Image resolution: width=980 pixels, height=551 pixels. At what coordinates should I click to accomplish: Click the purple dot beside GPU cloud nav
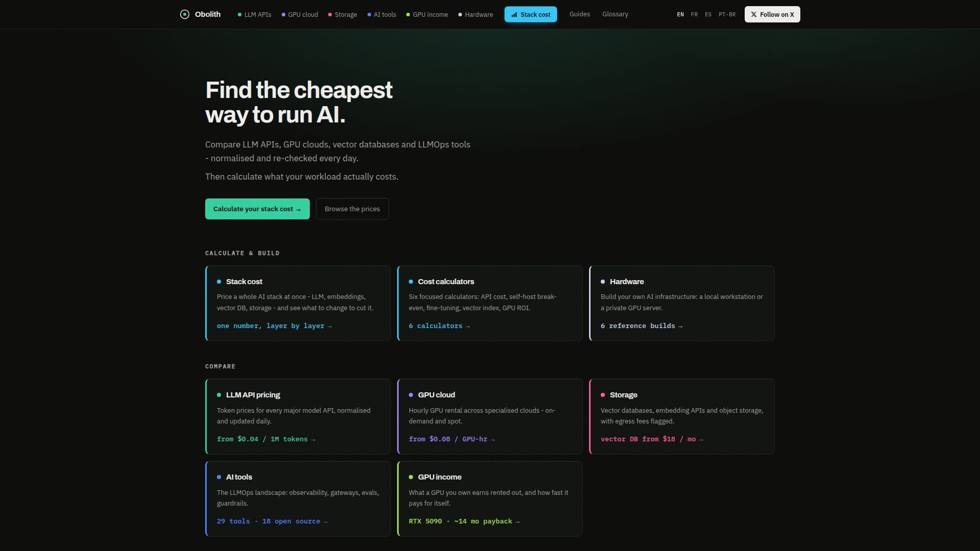[x=283, y=15]
